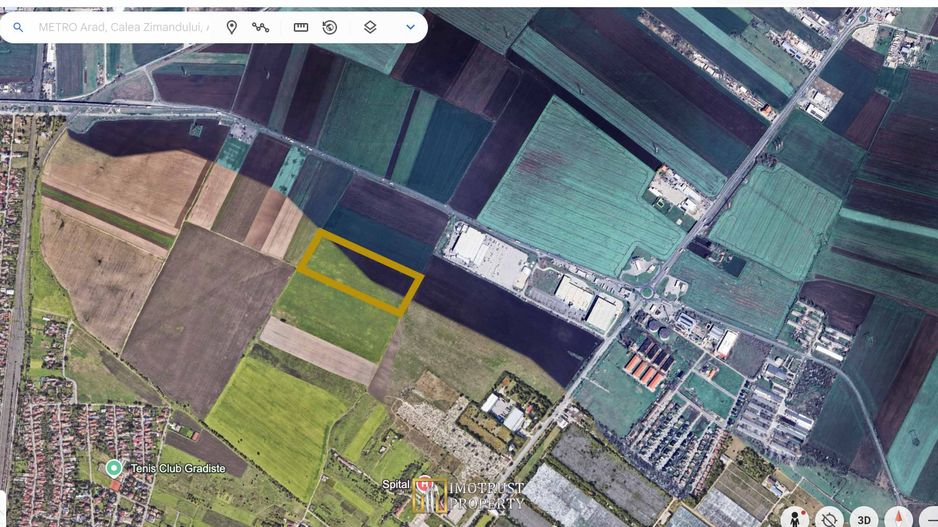The image size is (938, 527).
Task: Click the my location button with slash
Action: [829, 518]
